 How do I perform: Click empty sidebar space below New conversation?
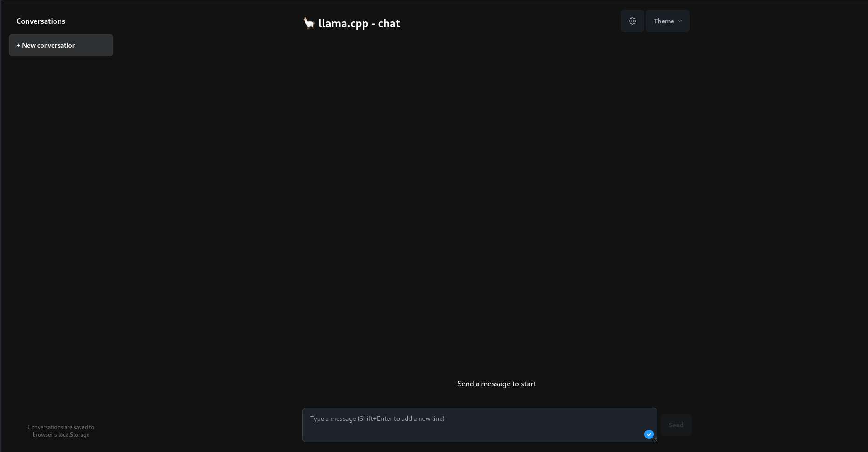click(61, 233)
